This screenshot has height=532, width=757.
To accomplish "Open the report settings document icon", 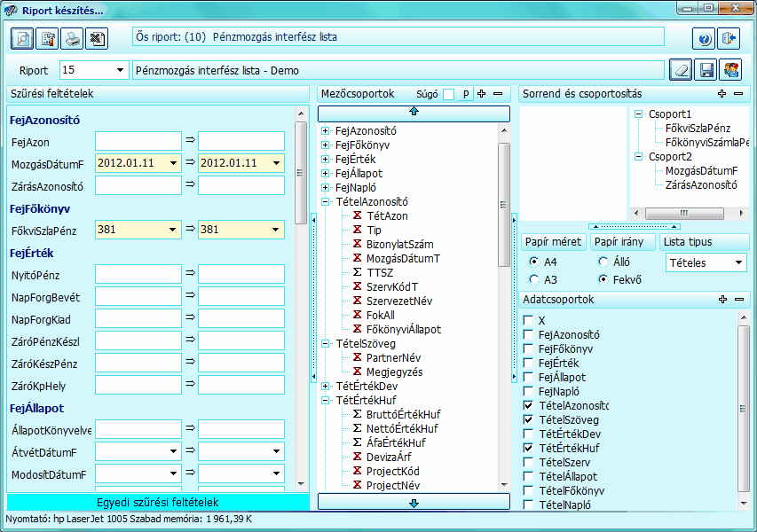I will click(47, 38).
